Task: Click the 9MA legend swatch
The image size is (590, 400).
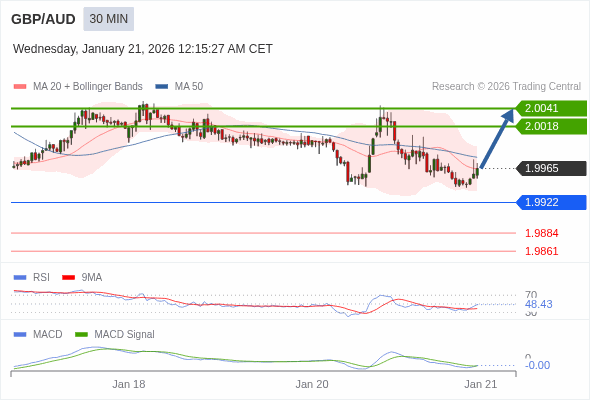Action: (x=68, y=278)
